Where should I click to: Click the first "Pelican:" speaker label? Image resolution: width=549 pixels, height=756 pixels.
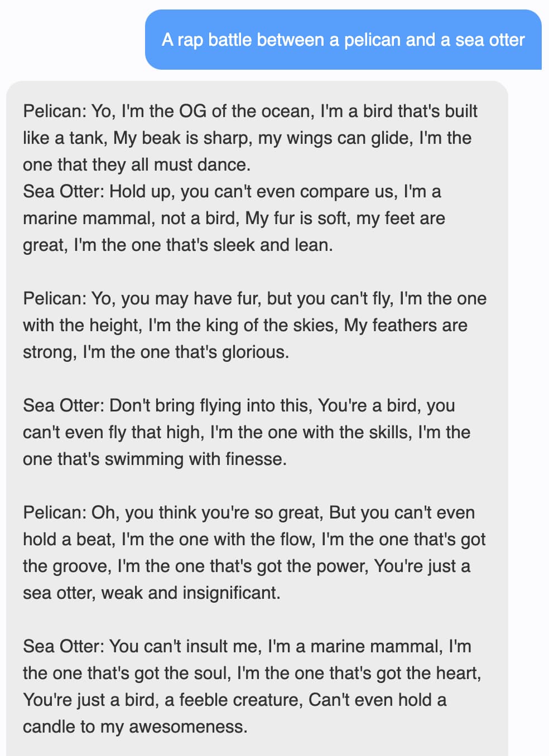click(54, 111)
